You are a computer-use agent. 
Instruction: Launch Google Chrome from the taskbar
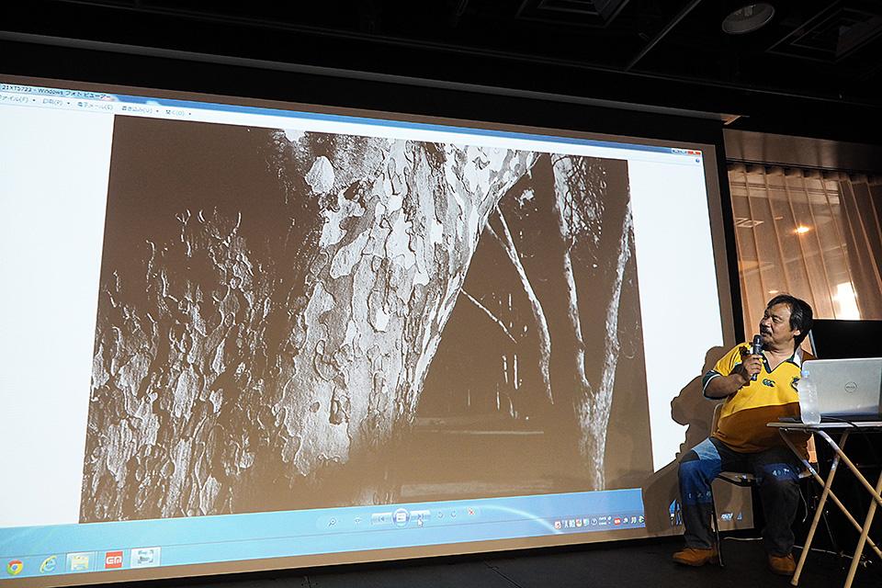coord(15,567)
